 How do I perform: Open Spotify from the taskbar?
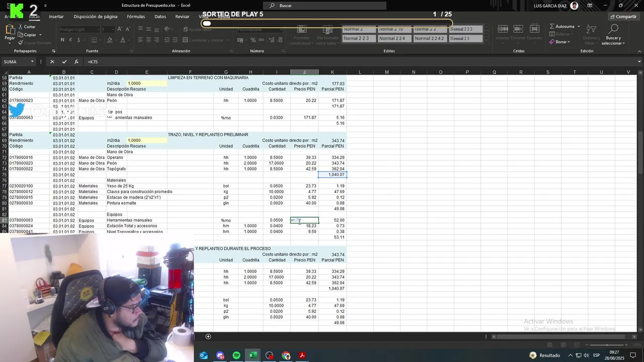(x=236, y=355)
